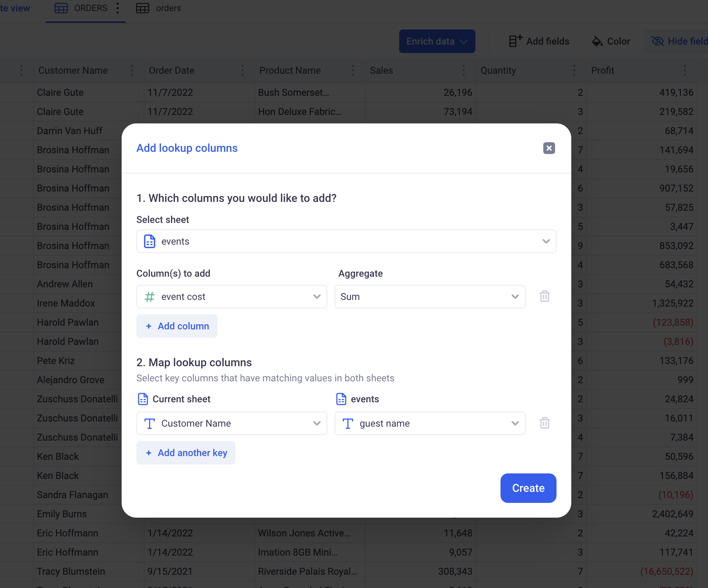
Task: Open Quantity column options menu
Action: click(x=574, y=70)
